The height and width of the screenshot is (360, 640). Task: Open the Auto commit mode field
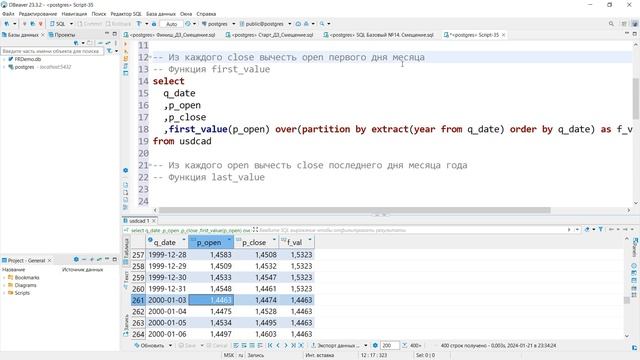pos(171,24)
